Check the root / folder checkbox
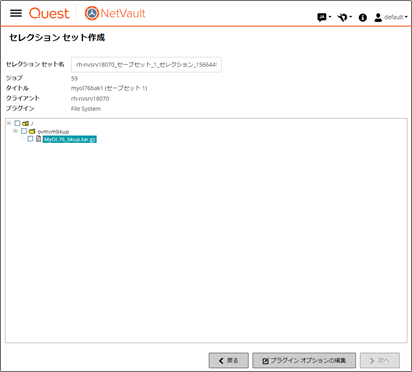Screen dimensions: 412x372 pos(17,123)
